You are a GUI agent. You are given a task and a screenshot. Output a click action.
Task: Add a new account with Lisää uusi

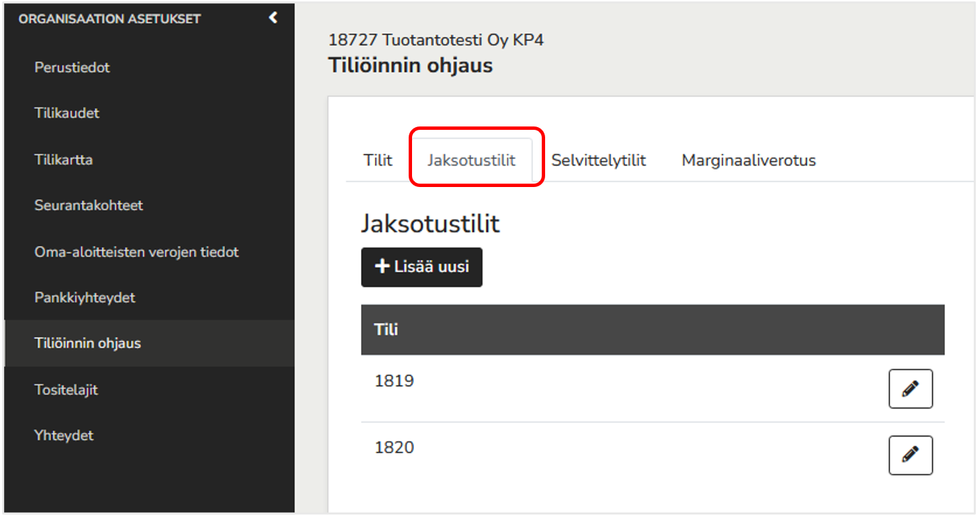coord(421,267)
